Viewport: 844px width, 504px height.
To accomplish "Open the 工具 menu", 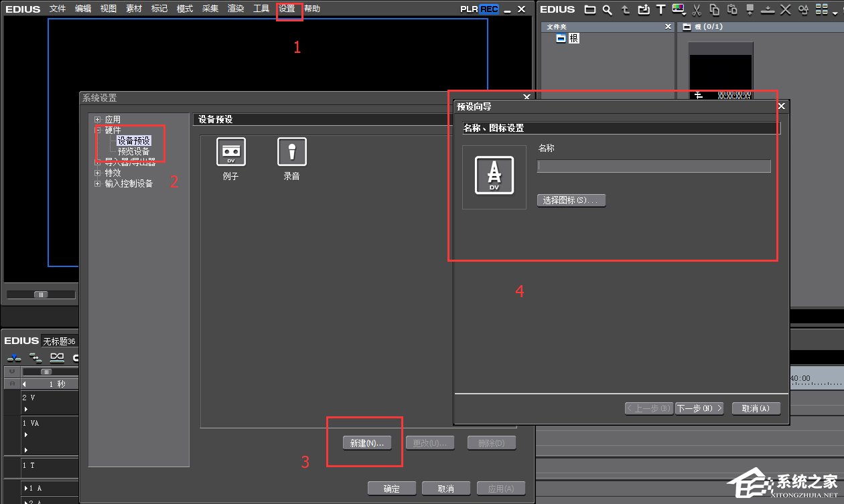I will point(261,9).
